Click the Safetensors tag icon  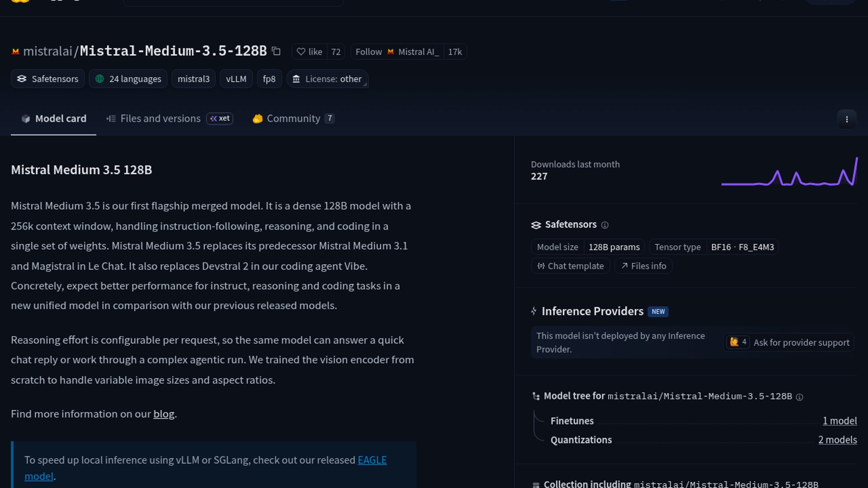pyautogui.click(x=22, y=79)
